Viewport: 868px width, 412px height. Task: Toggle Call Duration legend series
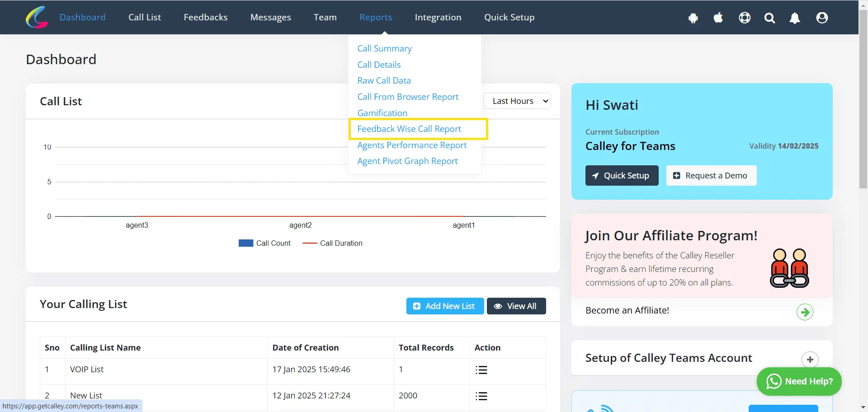332,243
